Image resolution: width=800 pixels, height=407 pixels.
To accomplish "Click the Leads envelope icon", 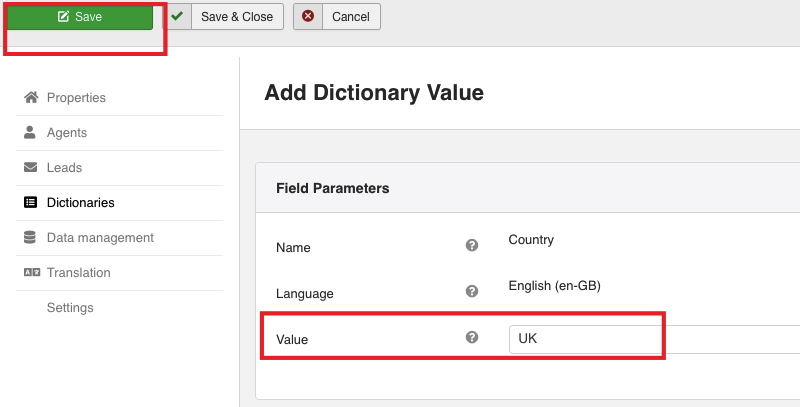I will [30, 168].
